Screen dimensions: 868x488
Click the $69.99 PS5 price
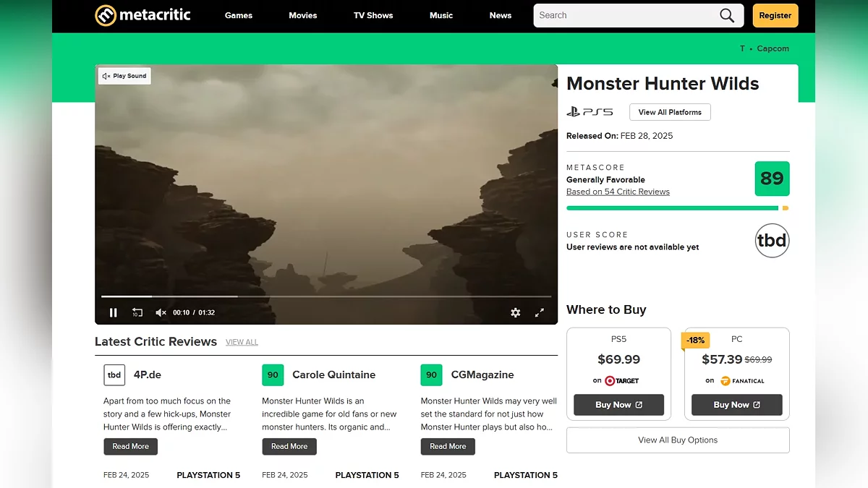coord(618,359)
